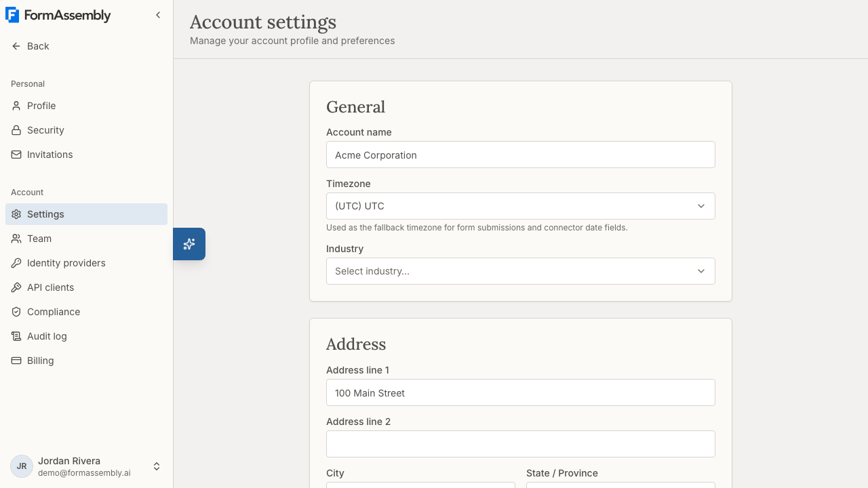Open the Team section

86,239
